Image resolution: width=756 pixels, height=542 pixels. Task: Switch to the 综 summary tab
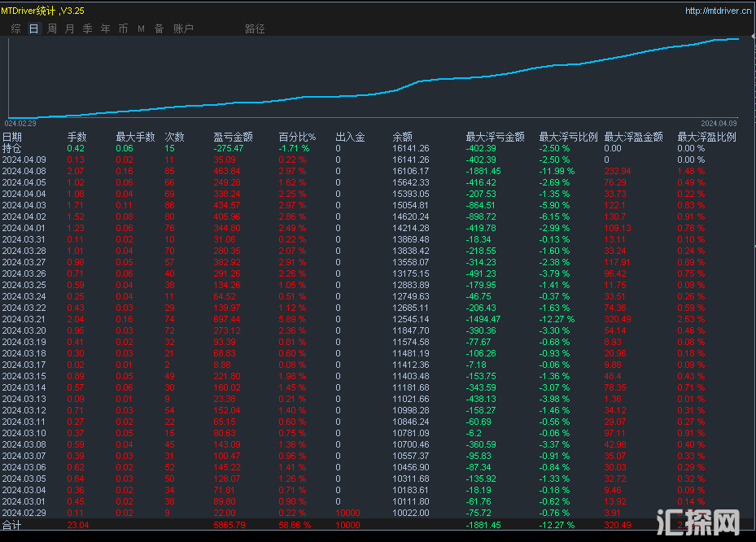coord(16,28)
